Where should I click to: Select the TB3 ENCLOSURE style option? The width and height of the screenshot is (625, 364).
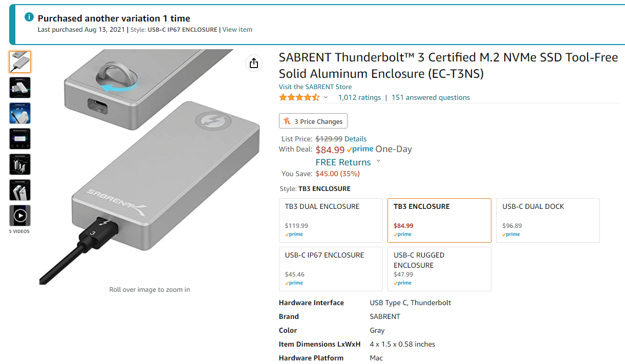pyautogui.click(x=439, y=220)
